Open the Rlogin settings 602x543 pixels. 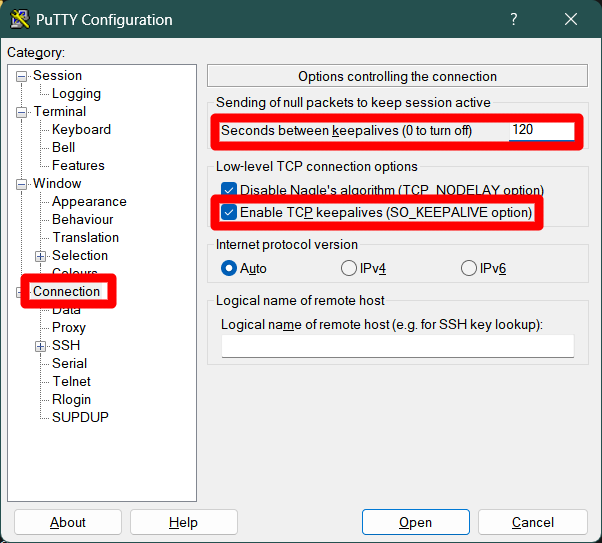[71, 399]
